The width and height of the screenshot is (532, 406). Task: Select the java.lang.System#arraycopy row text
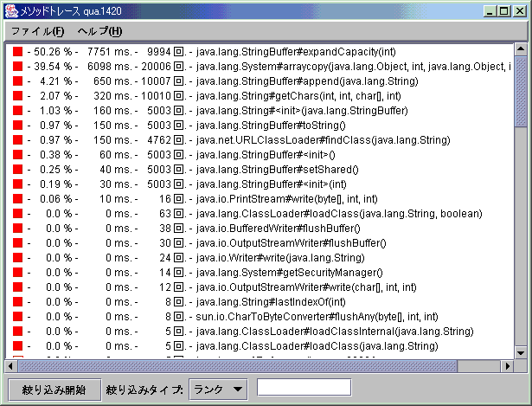[353, 66]
